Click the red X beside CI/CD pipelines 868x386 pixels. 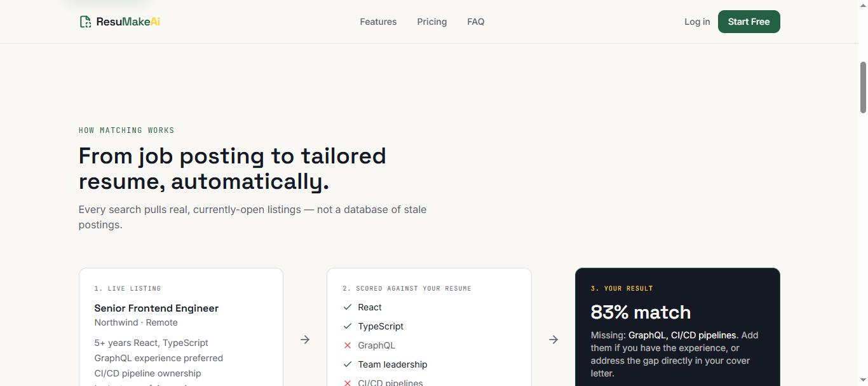point(348,383)
